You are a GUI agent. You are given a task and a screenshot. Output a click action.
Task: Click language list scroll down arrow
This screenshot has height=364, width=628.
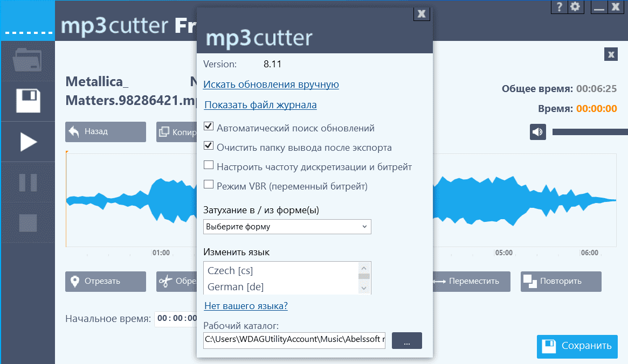pyautogui.click(x=364, y=288)
